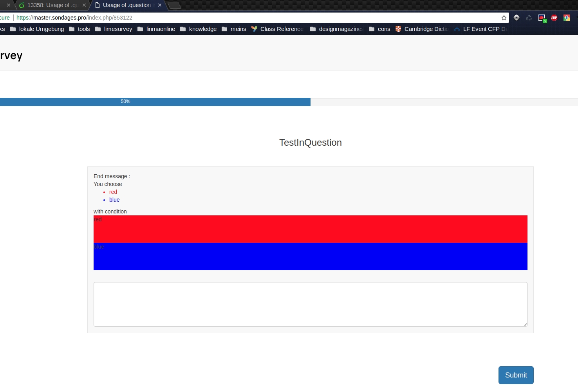Click the 'End message :' text
Viewport: 578px width, 392px height.
[112, 176]
